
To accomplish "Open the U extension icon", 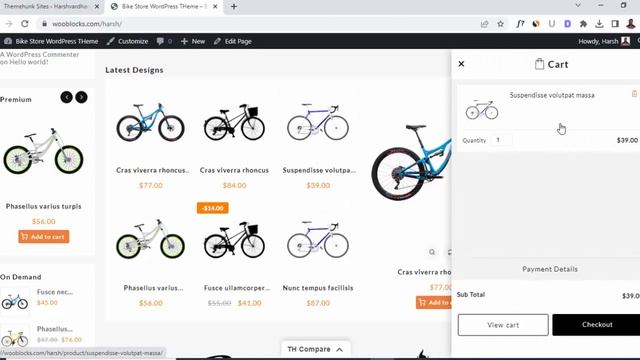I will pos(552,24).
